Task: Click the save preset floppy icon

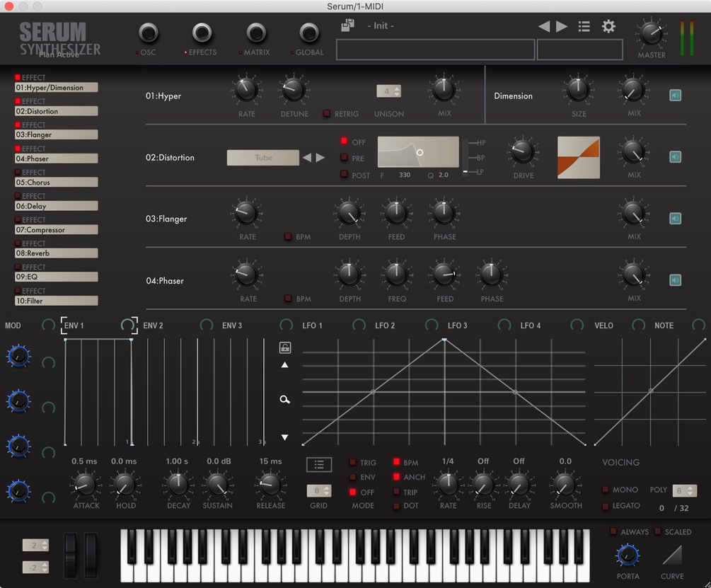Action: 348,25
